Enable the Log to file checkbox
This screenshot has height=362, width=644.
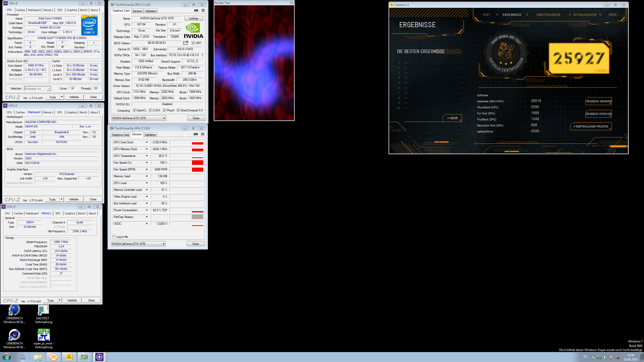click(x=114, y=237)
